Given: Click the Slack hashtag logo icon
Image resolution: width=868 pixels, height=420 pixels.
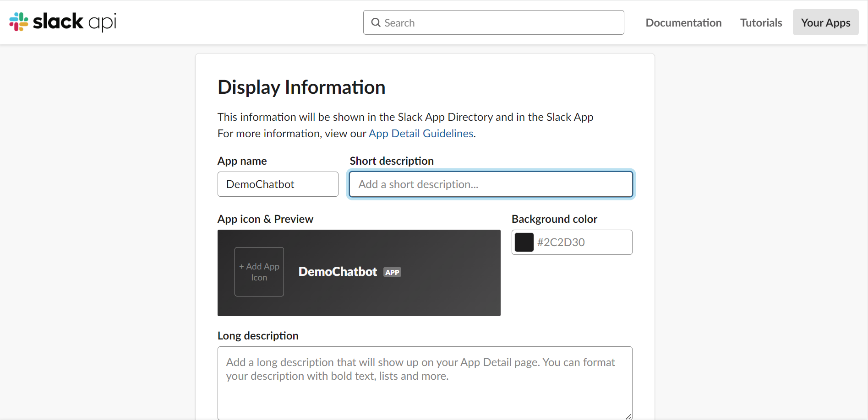Looking at the screenshot, I should [x=19, y=22].
